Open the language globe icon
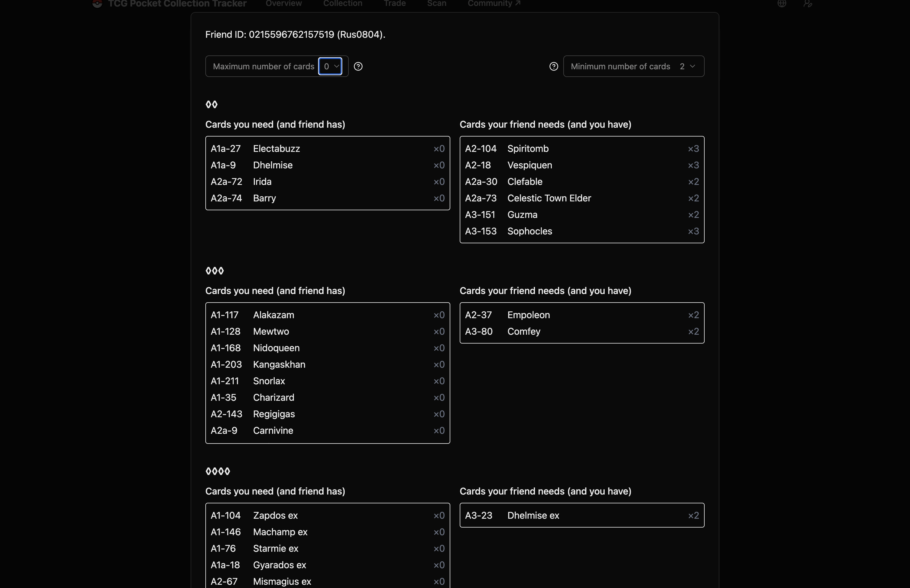The height and width of the screenshot is (588, 910). click(x=782, y=4)
